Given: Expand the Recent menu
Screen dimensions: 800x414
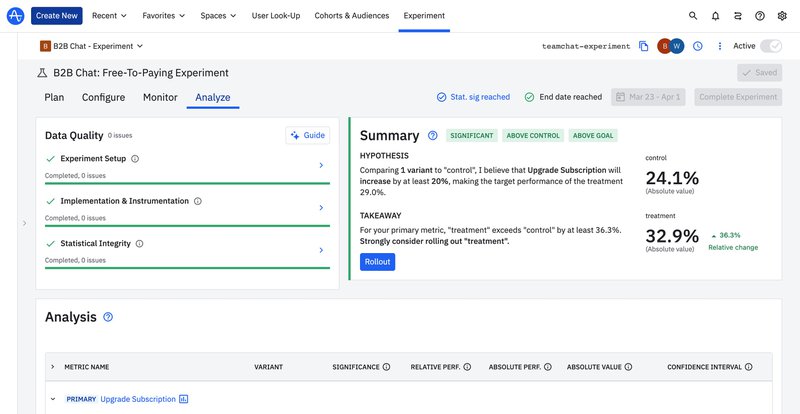Looking at the screenshot, I should [x=110, y=16].
